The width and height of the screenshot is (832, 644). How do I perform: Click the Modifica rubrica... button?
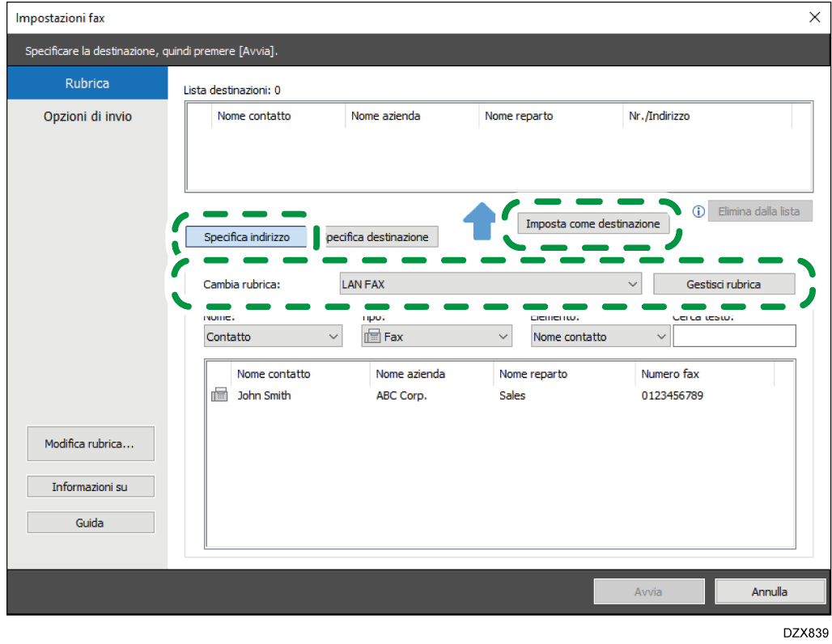tap(90, 443)
